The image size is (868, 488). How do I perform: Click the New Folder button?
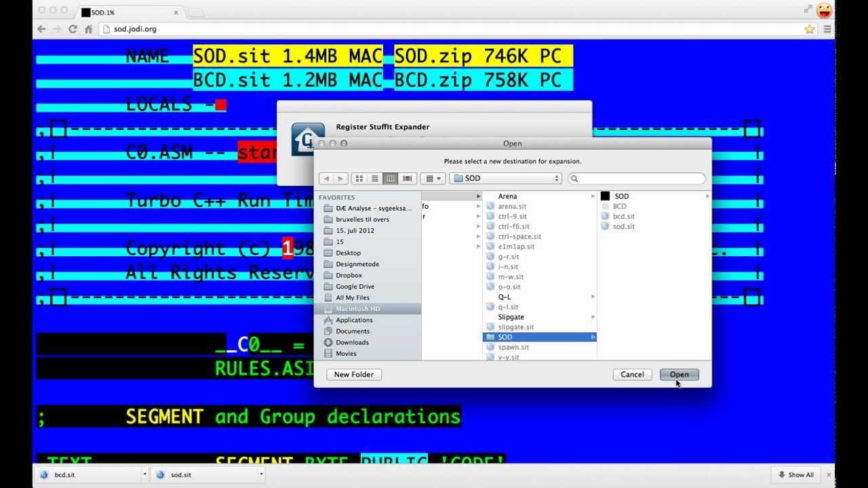point(354,374)
